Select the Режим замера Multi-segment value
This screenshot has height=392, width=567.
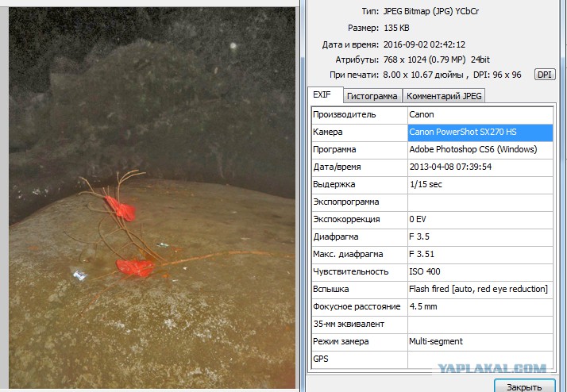click(435, 341)
